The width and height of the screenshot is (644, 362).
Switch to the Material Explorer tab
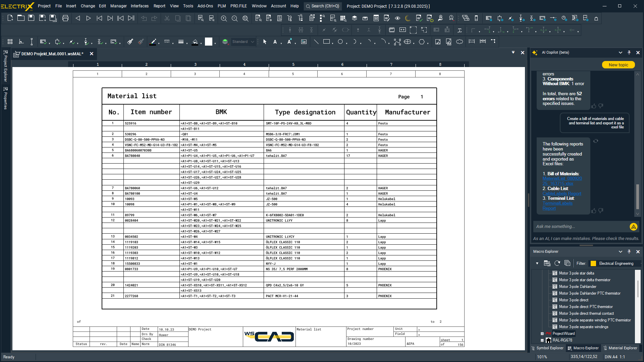pyautogui.click(x=620, y=348)
